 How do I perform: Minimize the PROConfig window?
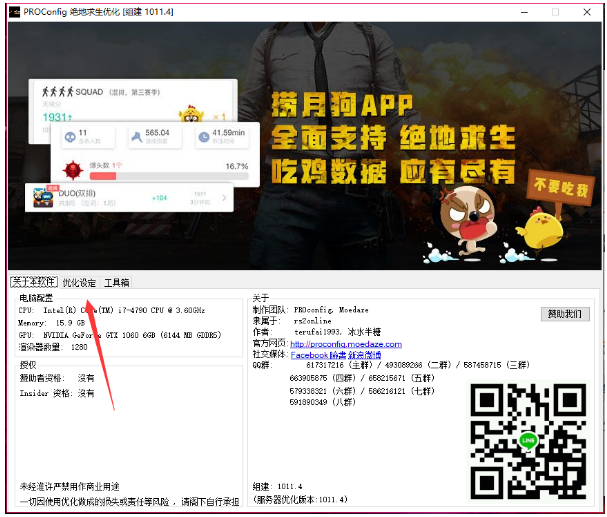[x=524, y=12]
